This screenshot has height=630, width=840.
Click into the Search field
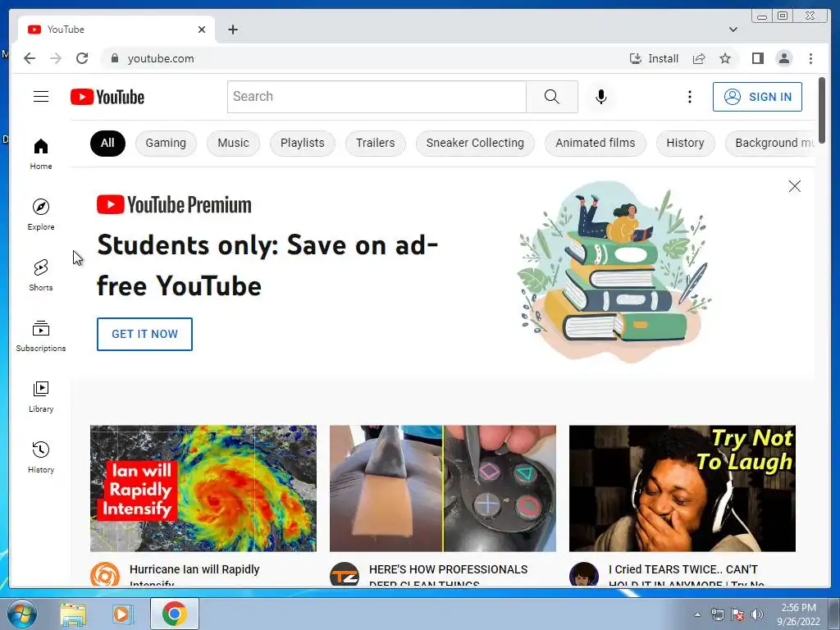377,97
